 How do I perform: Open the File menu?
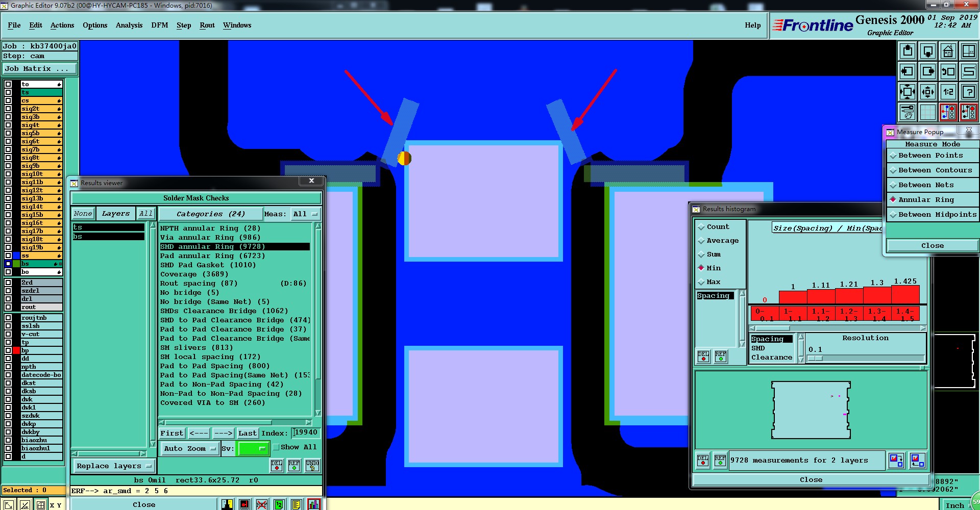(14, 25)
